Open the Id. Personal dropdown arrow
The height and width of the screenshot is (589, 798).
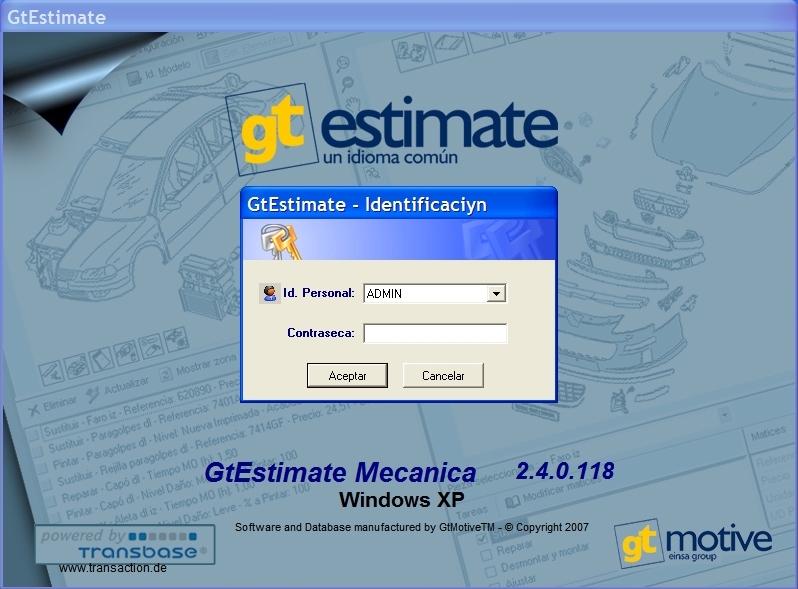(496, 293)
